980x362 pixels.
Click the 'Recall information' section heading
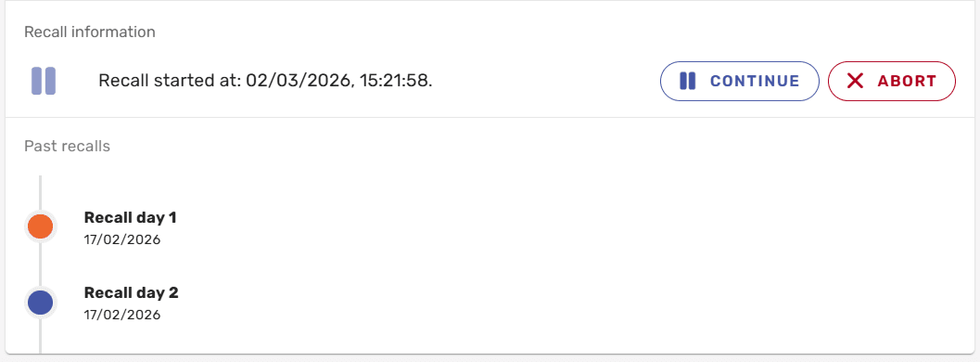click(90, 32)
